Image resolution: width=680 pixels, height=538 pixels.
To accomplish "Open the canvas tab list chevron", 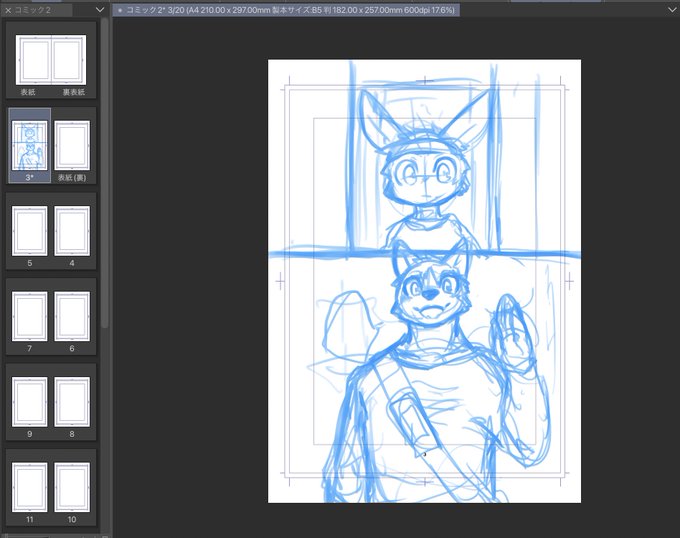I will [672, 10].
